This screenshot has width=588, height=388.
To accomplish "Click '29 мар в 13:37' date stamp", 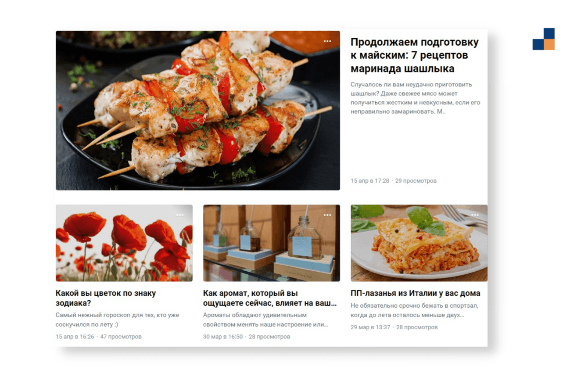I will (370, 327).
